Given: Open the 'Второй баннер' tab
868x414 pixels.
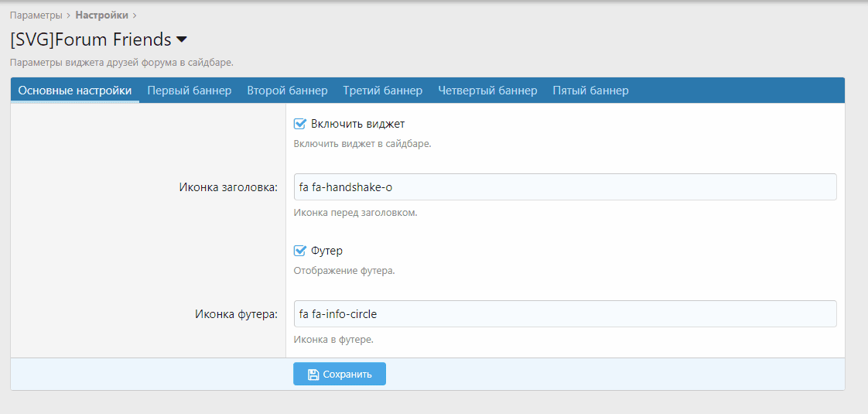Looking at the screenshot, I should [287, 91].
